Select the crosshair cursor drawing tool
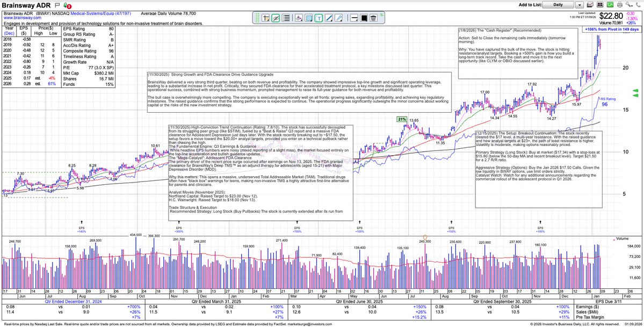 pyautogui.click(x=265, y=18)
